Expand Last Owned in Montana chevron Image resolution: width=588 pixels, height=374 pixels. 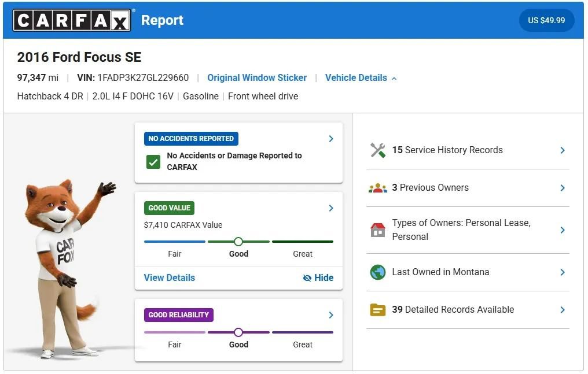[563, 272]
